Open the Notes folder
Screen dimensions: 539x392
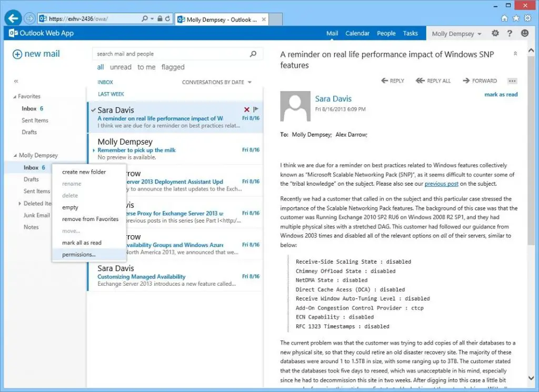click(31, 227)
